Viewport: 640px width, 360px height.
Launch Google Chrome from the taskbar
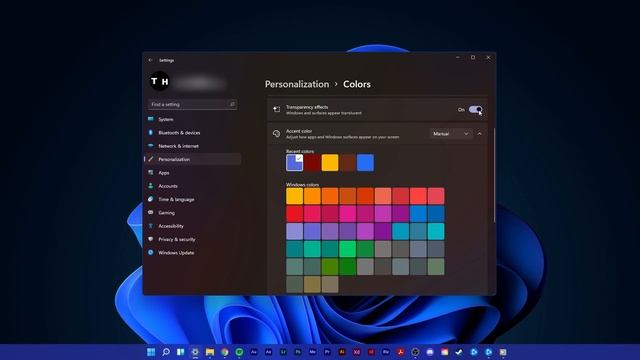(x=224, y=352)
